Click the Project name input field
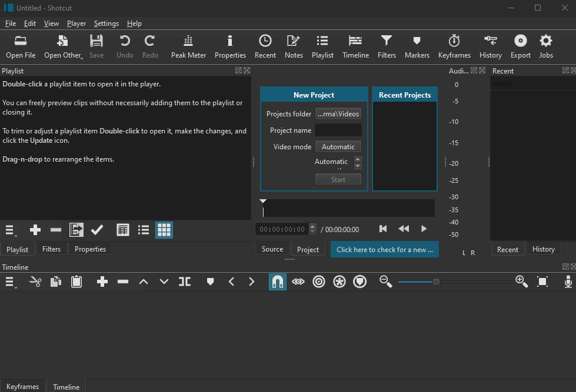 coord(338,129)
